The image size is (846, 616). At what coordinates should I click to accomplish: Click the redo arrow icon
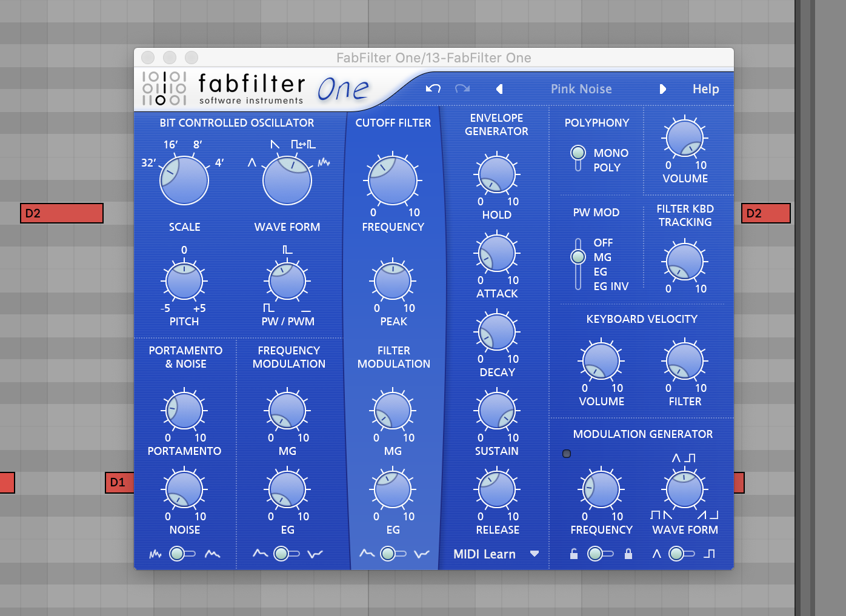coord(462,88)
